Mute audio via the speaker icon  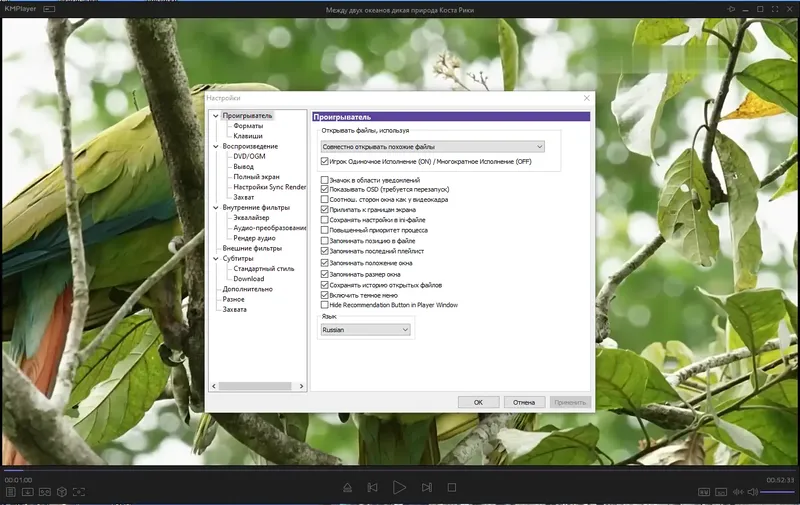(753, 492)
